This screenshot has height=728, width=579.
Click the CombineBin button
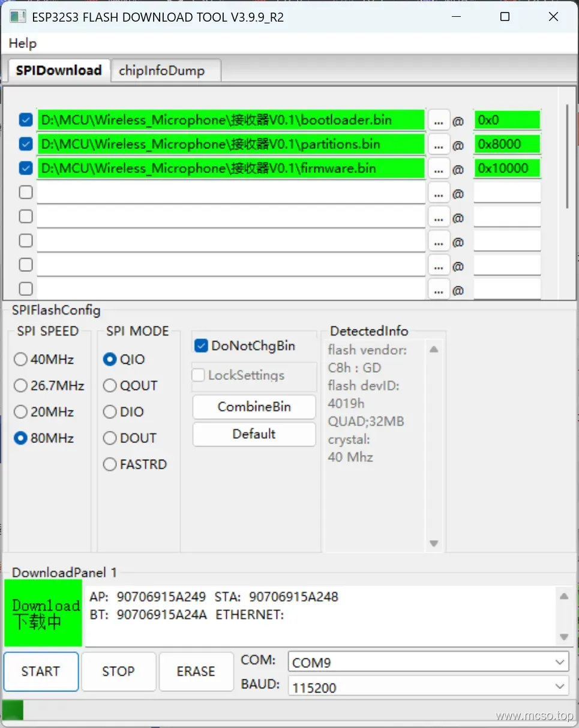(253, 407)
